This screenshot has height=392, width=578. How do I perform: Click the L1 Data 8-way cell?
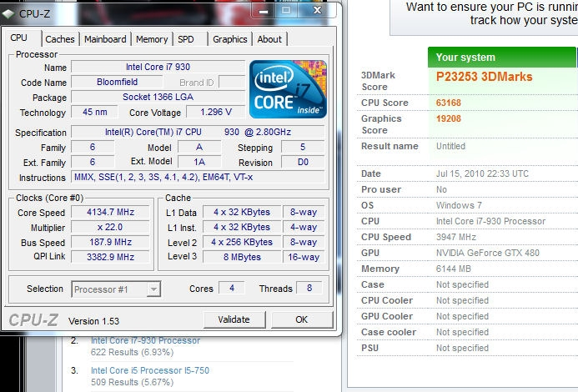click(304, 212)
